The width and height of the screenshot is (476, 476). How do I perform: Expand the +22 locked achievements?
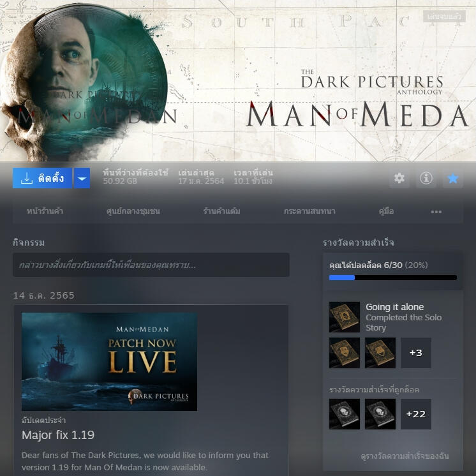tap(416, 414)
